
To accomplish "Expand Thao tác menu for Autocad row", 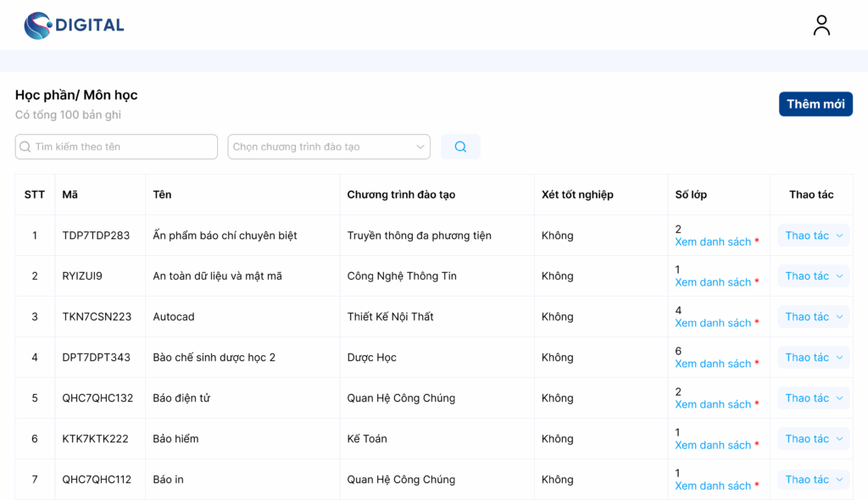I will coord(813,317).
